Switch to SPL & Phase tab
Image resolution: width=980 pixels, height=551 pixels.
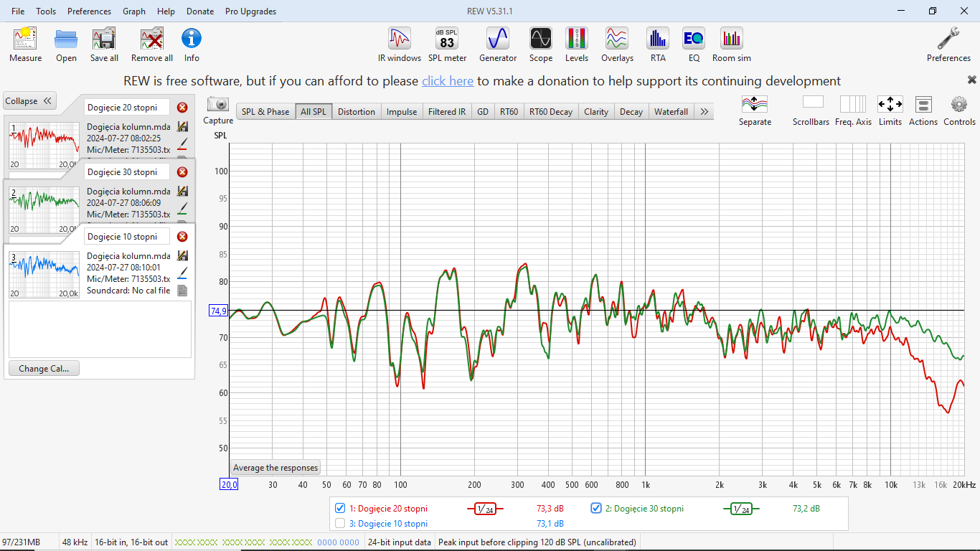(x=265, y=111)
